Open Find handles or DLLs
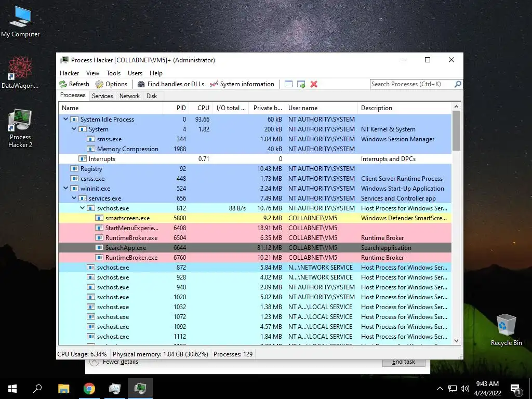Screen dimensions: 532x399 pos(171,84)
